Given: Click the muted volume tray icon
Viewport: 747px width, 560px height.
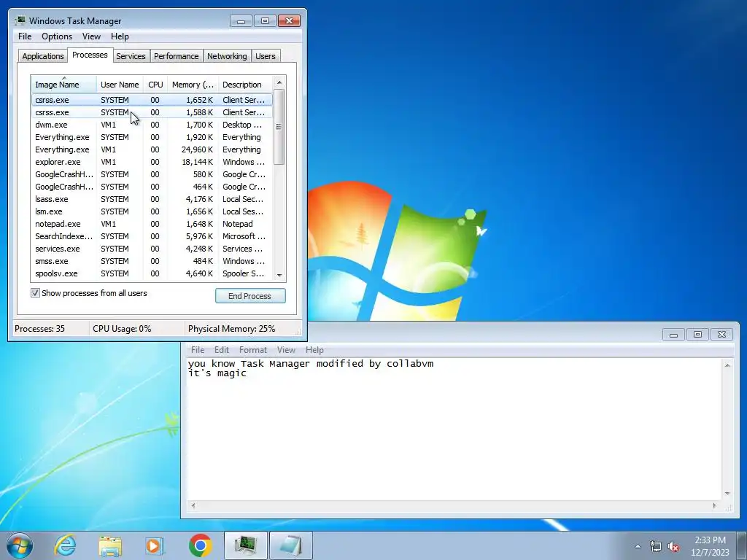Looking at the screenshot, I should 673,546.
